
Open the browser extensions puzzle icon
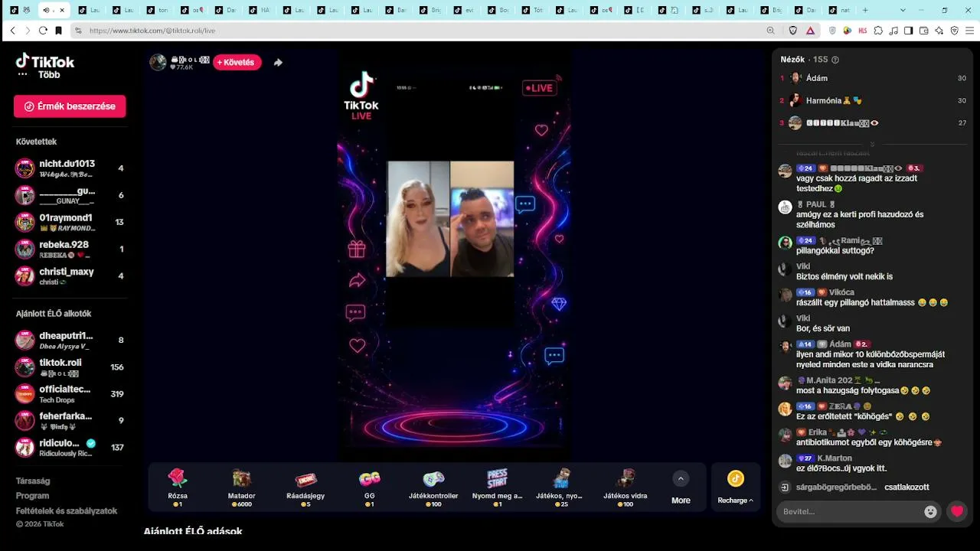[877, 31]
